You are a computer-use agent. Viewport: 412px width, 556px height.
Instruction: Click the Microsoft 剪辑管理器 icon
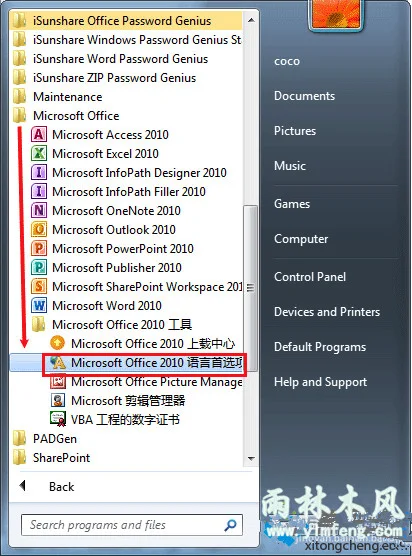click(57, 401)
